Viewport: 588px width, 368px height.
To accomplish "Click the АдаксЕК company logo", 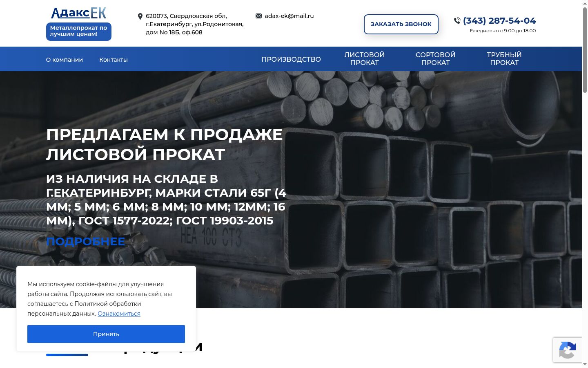I will (x=78, y=13).
